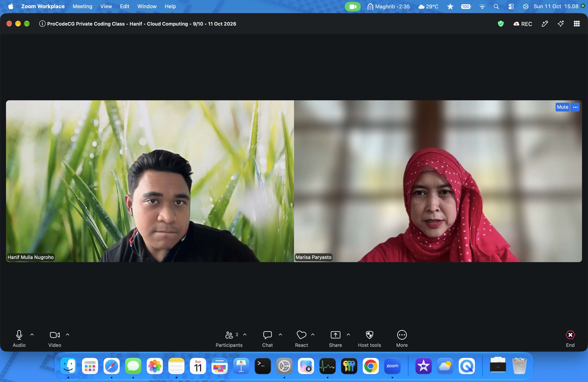Viewport: 588px width, 382px height.
Task: Open the Window menu in the menu bar
Action: tap(147, 6)
